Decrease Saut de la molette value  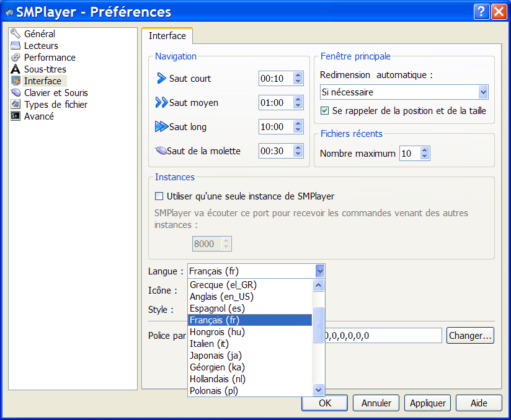click(298, 154)
